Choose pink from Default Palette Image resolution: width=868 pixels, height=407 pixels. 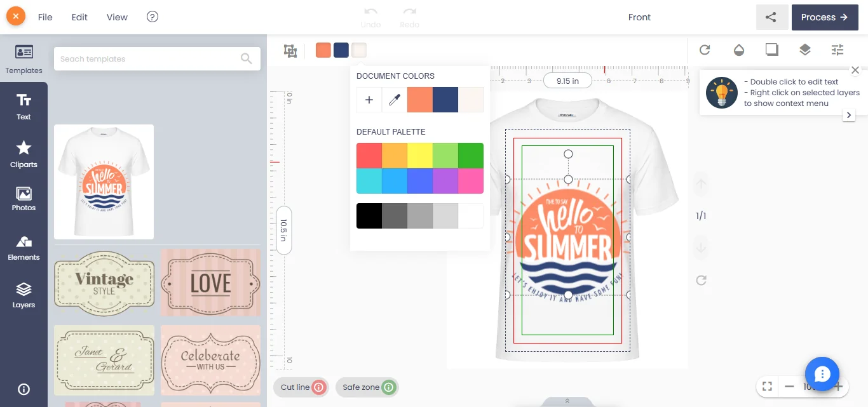click(471, 181)
